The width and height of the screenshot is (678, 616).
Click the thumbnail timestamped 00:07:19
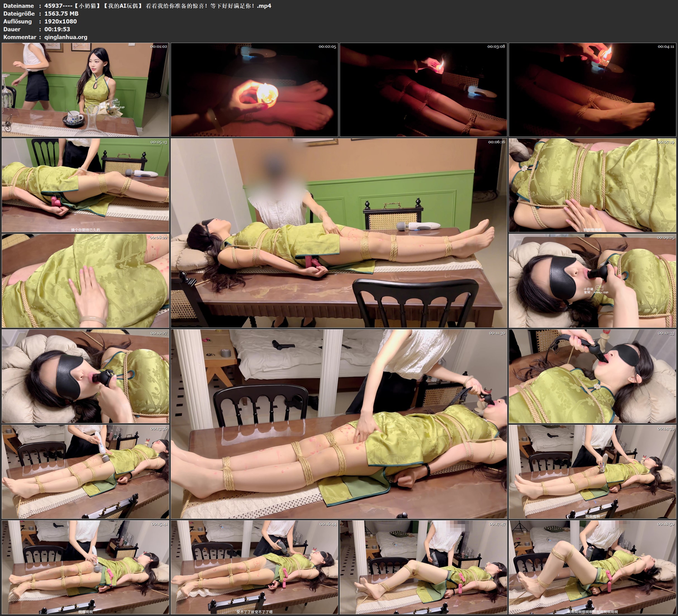[592, 185]
